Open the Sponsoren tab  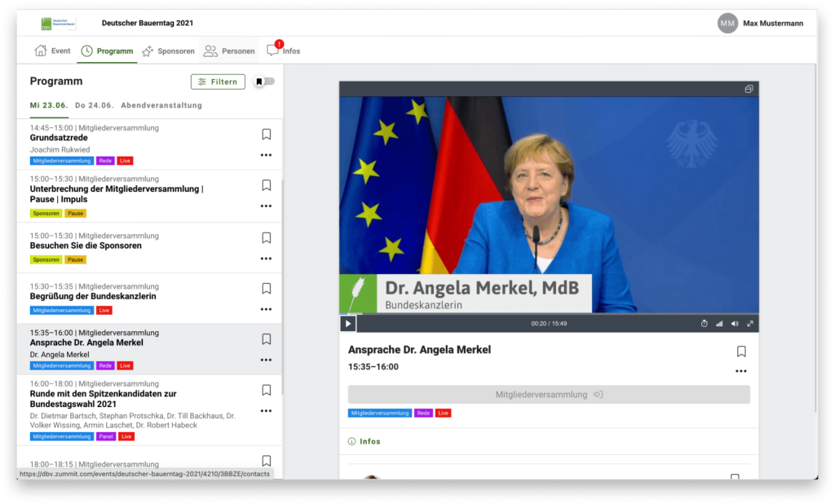(x=168, y=50)
